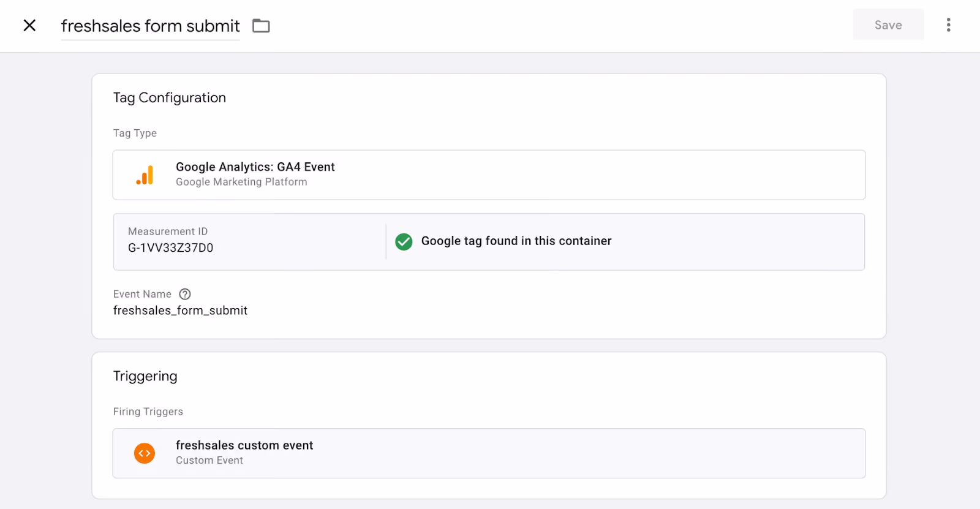Click the Save button

pos(888,25)
